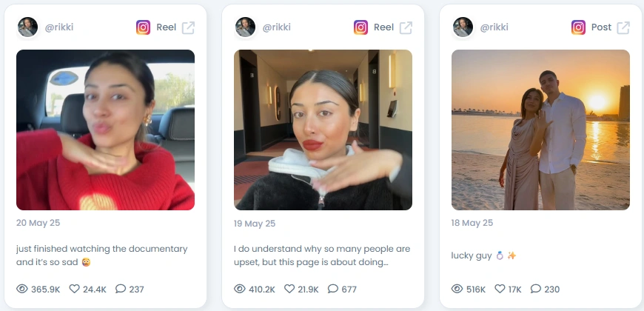Click the eye views icon showing 516K

457,289
